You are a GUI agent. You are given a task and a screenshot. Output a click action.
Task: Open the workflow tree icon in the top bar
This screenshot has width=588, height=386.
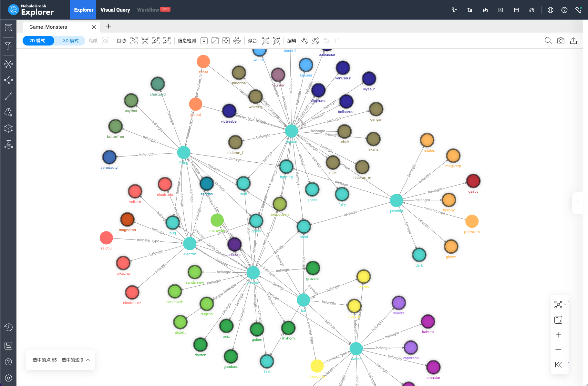pos(470,10)
